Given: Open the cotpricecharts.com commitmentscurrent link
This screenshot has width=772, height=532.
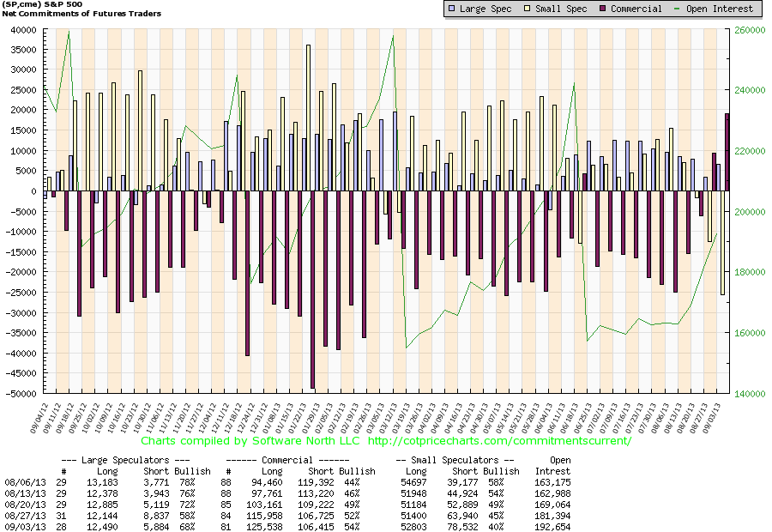Looking at the screenshot, I should pyautogui.click(x=498, y=441).
